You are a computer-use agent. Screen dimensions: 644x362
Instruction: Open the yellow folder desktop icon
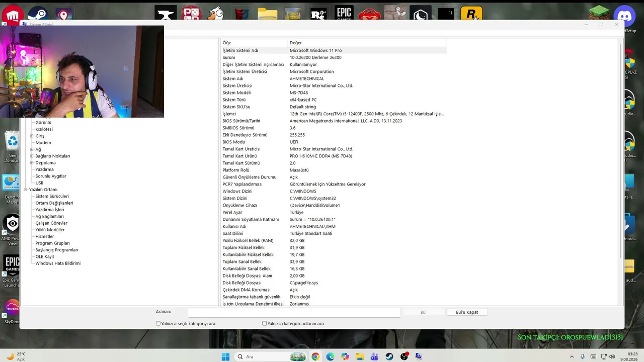click(x=268, y=15)
